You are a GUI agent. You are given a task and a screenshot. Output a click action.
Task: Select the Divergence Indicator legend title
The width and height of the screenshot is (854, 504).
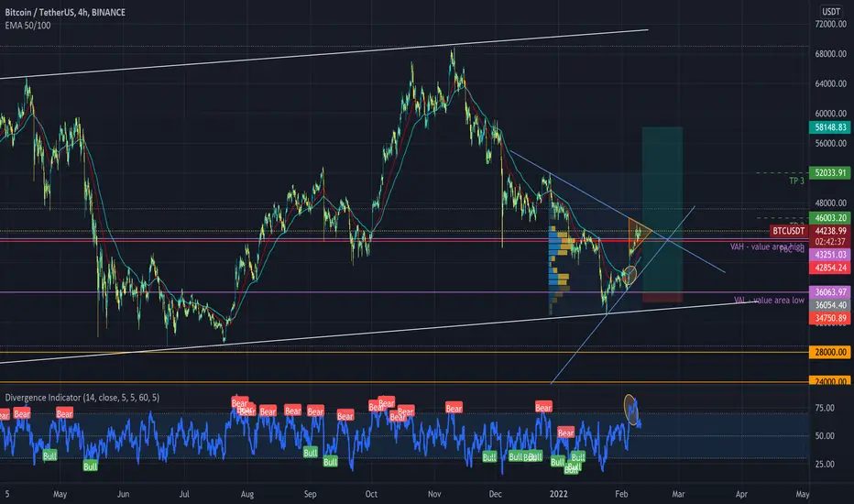(82, 398)
